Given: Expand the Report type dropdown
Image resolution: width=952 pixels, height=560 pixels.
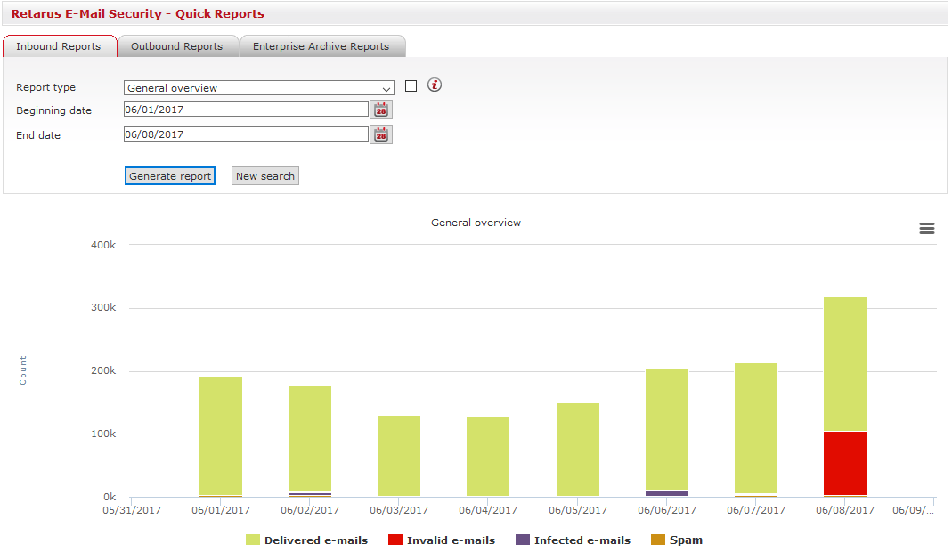Looking at the screenshot, I should (x=258, y=88).
